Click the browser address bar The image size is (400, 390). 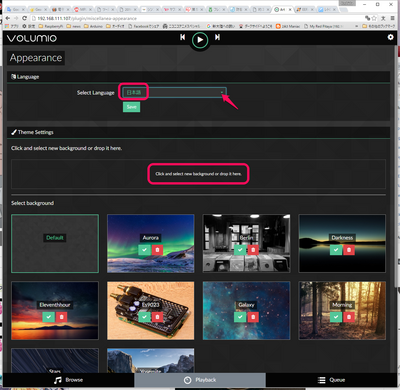point(197,18)
